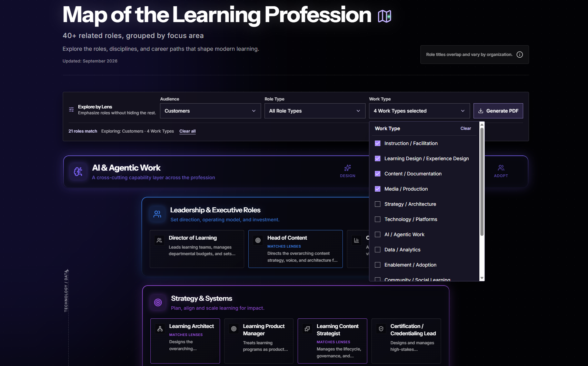Check Technology / Platforms work type
The height and width of the screenshot is (366, 588).
[x=378, y=219]
